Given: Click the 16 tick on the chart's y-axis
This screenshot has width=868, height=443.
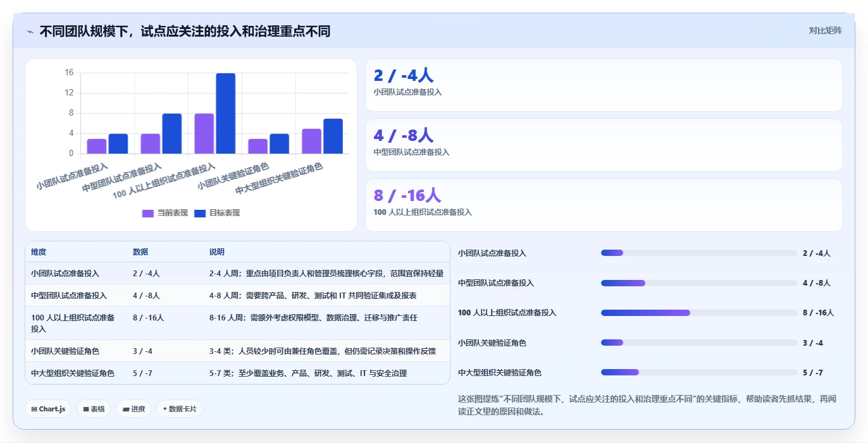Looking at the screenshot, I should [x=69, y=73].
